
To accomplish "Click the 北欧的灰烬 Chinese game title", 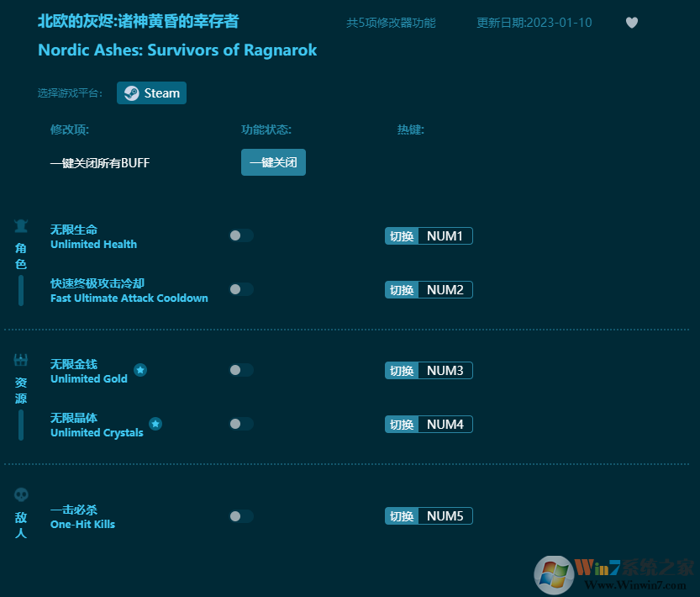I will [139, 22].
